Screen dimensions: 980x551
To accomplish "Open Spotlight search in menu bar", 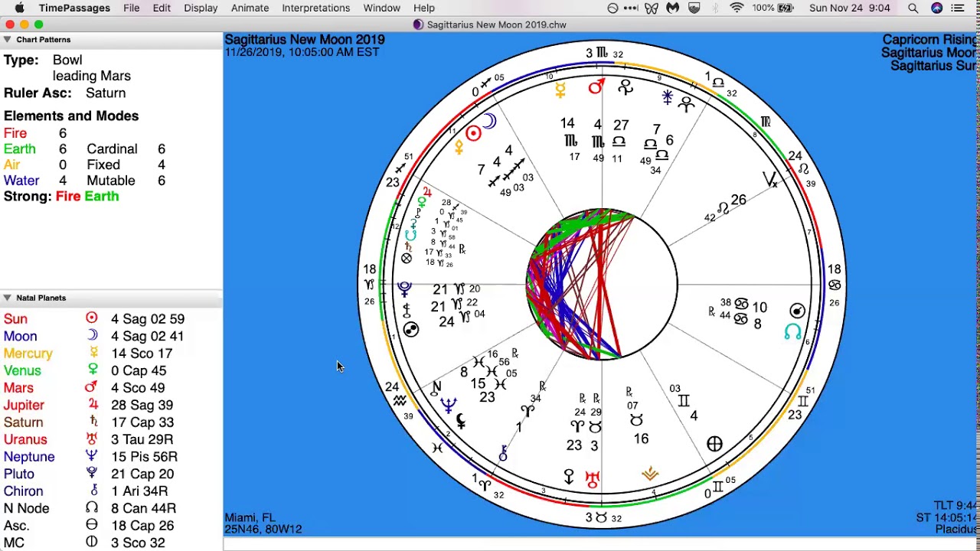I will [913, 8].
